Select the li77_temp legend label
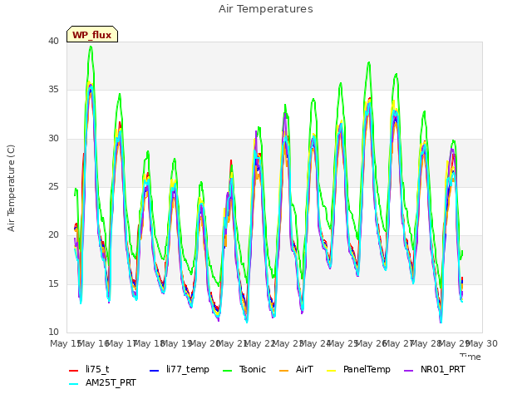Viewport: 532px width, 399px height. tap(188, 369)
